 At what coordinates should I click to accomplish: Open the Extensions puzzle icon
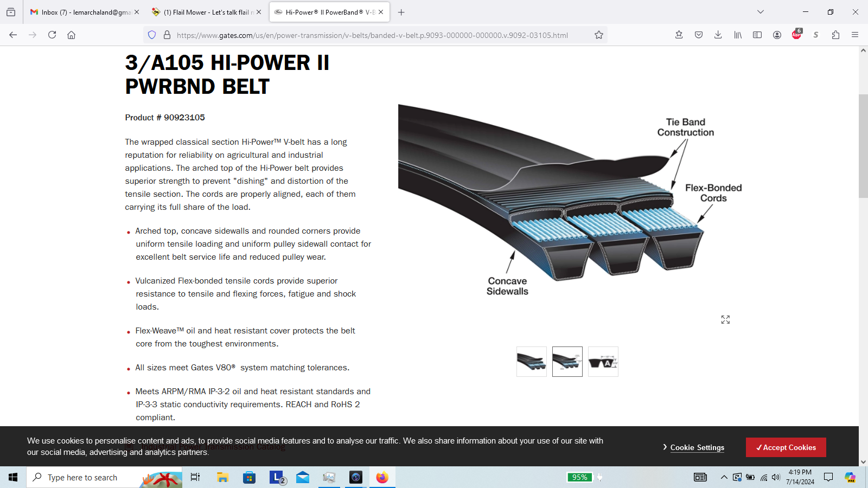[835, 35]
